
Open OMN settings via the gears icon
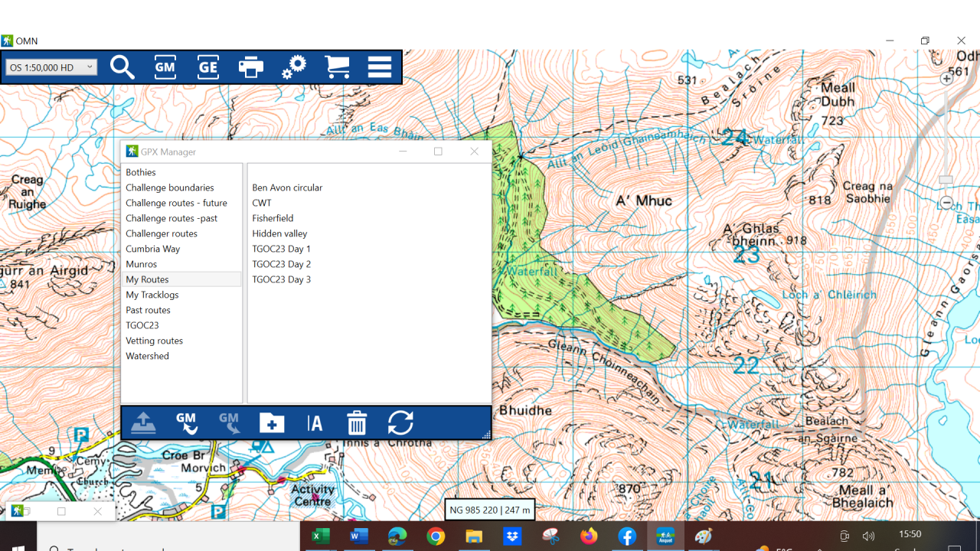coord(293,67)
